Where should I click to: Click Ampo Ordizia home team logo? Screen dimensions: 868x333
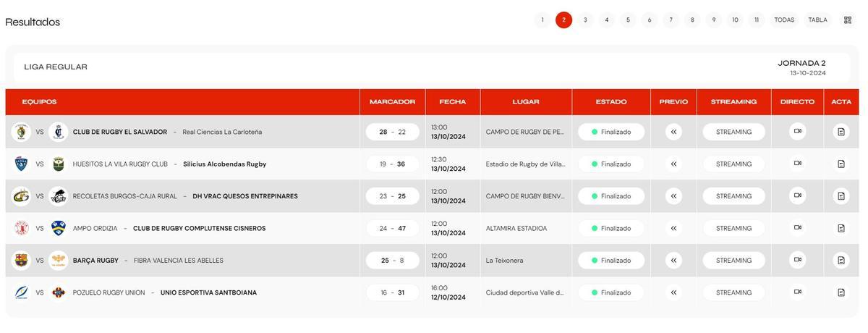pyautogui.click(x=21, y=228)
